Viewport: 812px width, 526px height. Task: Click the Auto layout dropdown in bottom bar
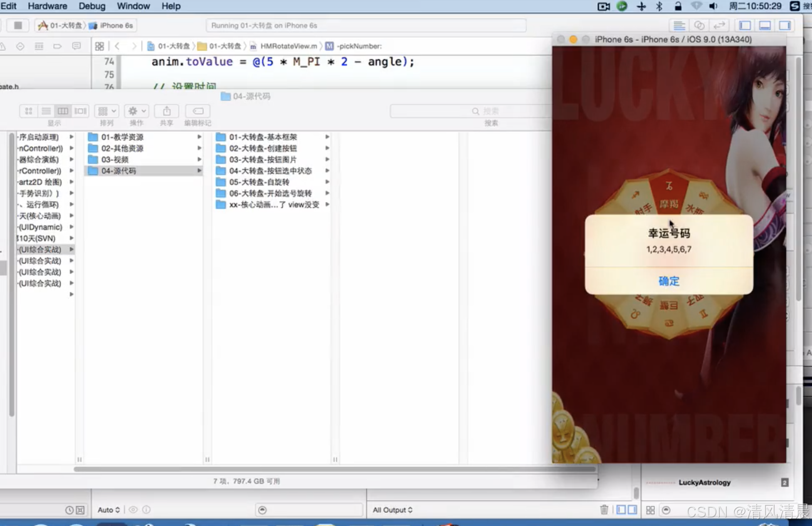tap(108, 509)
